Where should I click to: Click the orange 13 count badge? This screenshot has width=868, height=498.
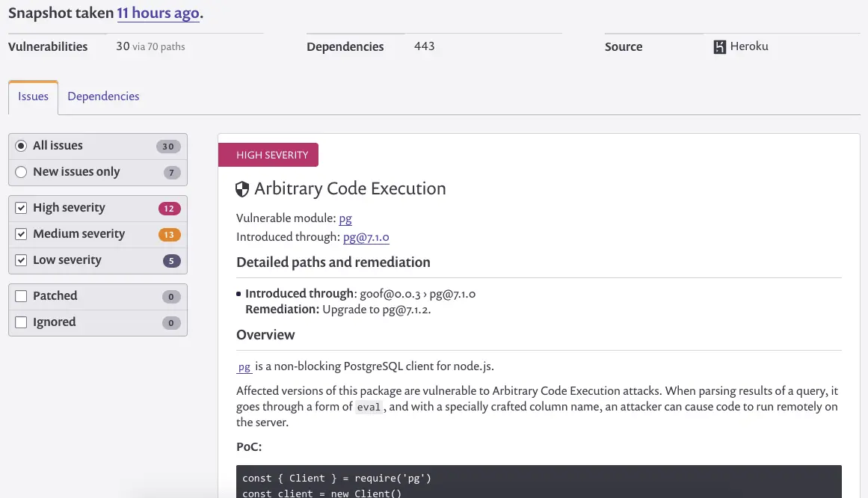click(x=169, y=235)
